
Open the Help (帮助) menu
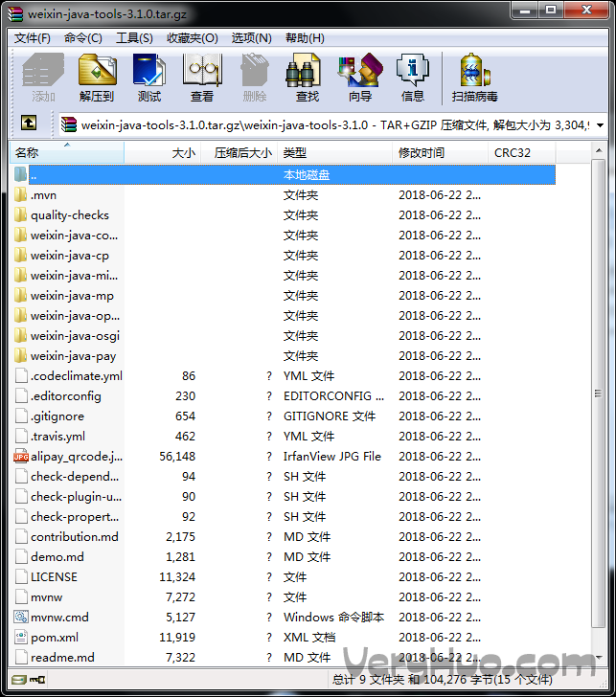pyautogui.click(x=305, y=38)
